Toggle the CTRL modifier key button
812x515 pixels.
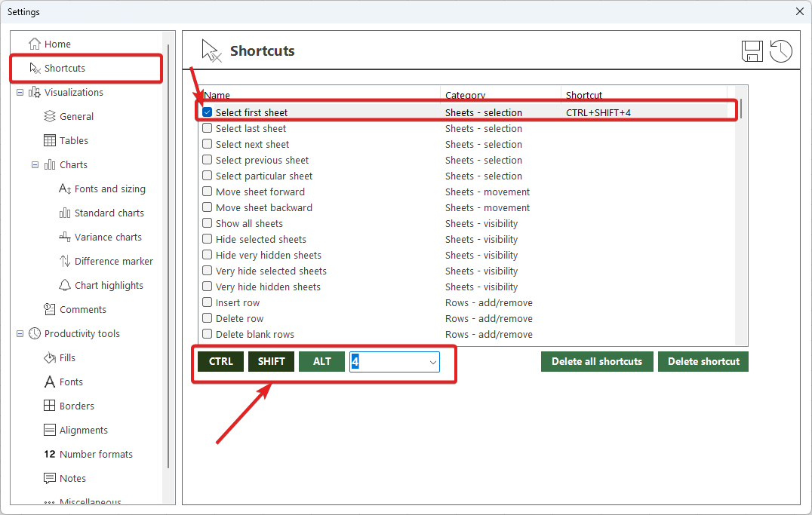point(221,361)
